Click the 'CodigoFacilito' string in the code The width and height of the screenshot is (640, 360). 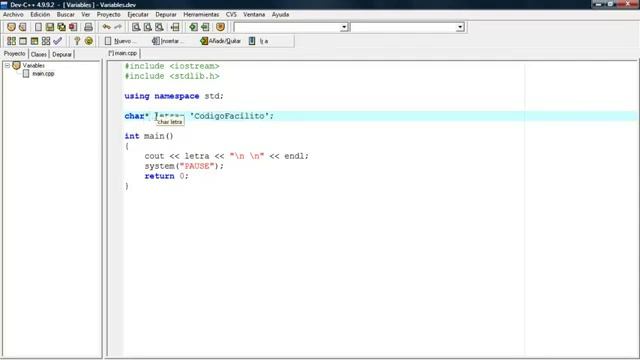point(229,116)
